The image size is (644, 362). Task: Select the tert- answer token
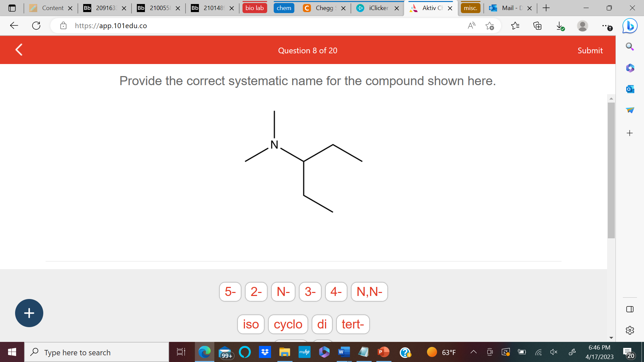pyautogui.click(x=353, y=324)
